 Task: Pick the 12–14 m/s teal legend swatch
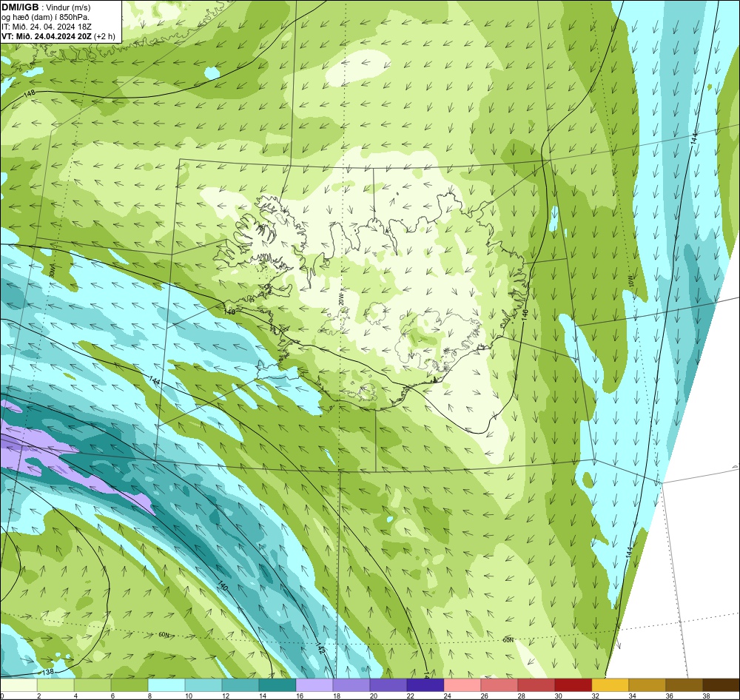240,685
